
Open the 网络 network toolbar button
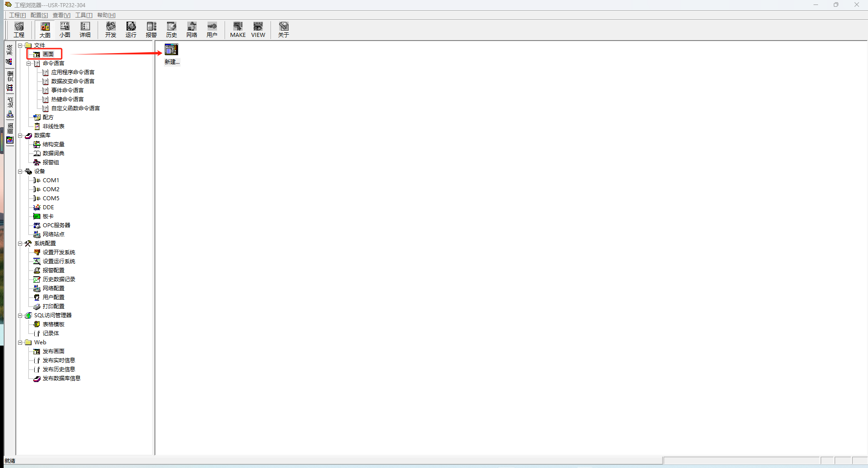tap(192, 30)
